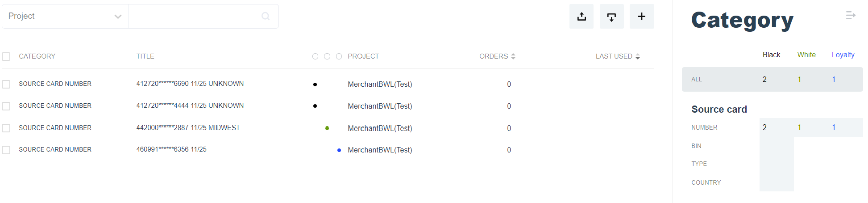This screenshot has height=203, width=868.
Task: Click into the search input field
Action: (194, 17)
